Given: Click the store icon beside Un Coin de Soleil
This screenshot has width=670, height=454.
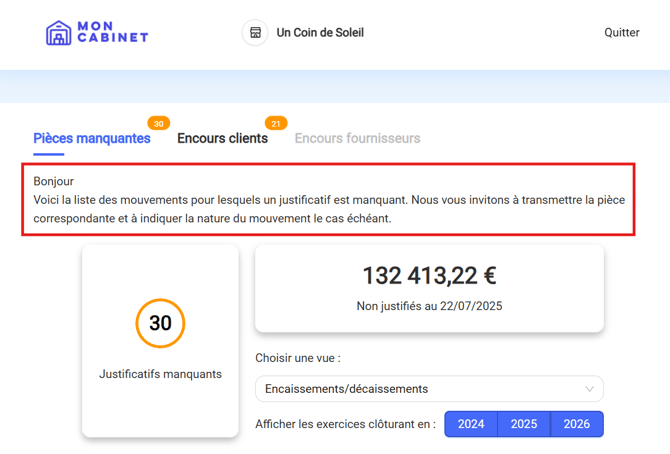Looking at the screenshot, I should click(255, 33).
